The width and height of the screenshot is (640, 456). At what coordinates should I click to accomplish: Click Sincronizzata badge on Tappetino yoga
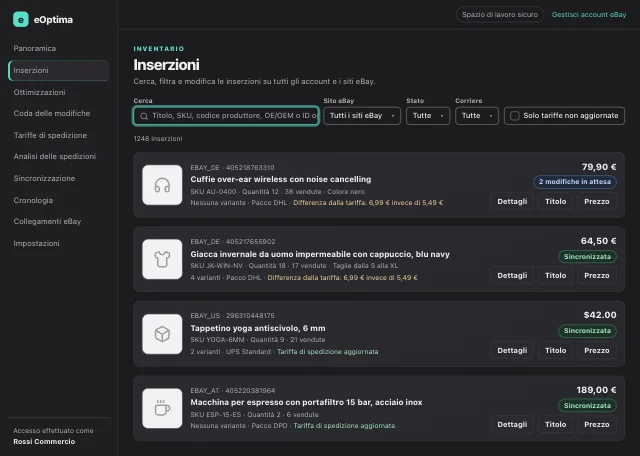coord(587,331)
